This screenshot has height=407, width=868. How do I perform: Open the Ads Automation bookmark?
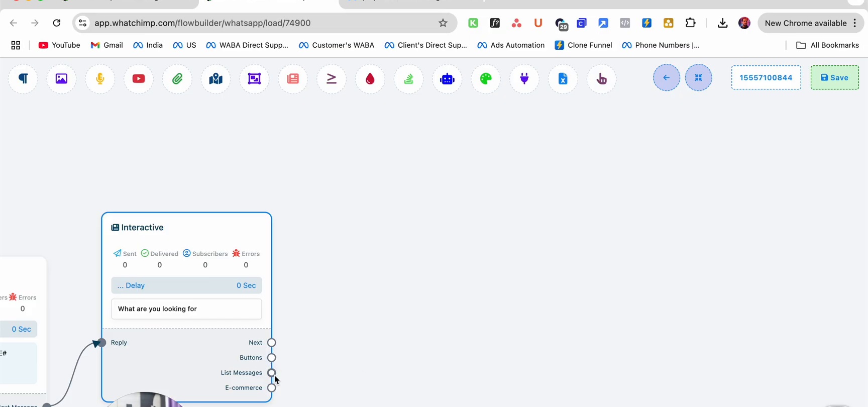511,45
